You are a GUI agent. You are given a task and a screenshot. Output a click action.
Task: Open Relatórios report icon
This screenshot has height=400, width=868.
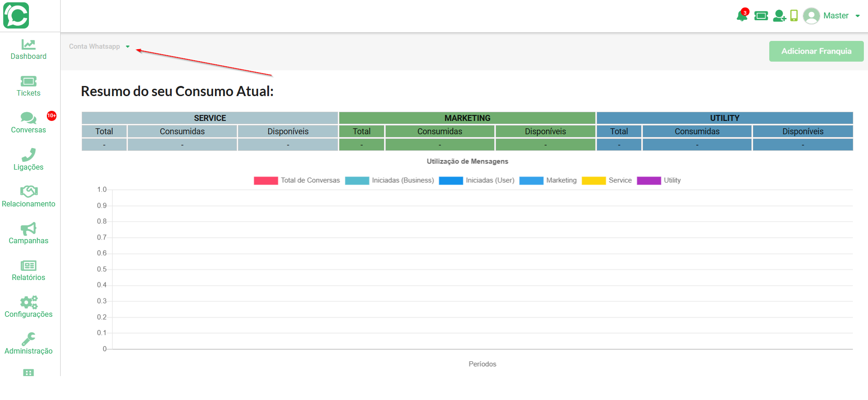click(28, 265)
